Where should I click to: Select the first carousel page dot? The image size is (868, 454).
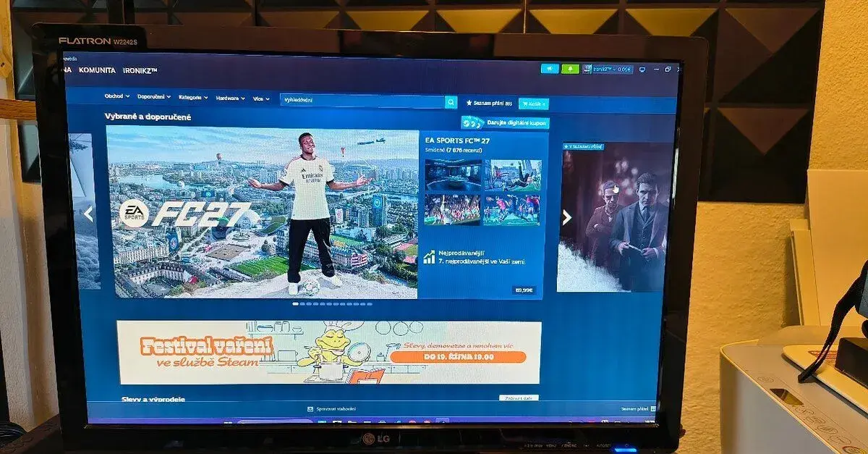click(295, 304)
